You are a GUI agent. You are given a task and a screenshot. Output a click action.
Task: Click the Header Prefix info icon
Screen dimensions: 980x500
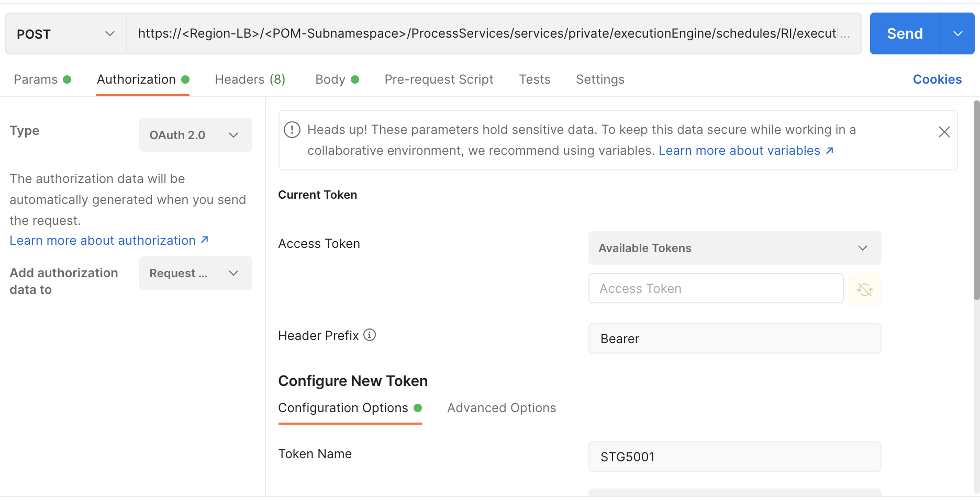[370, 335]
